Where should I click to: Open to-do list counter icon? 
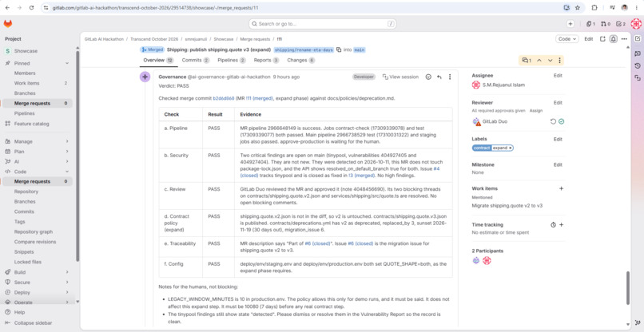(621, 24)
